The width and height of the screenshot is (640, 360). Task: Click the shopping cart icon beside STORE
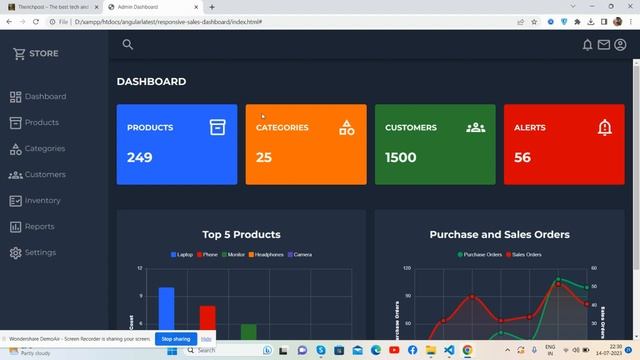pyautogui.click(x=19, y=53)
